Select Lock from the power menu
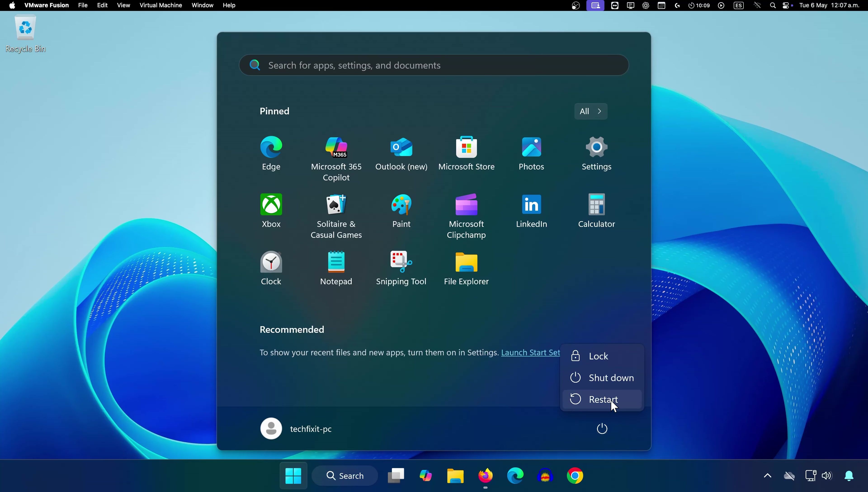The width and height of the screenshot is (868, 492). (602, 356)
